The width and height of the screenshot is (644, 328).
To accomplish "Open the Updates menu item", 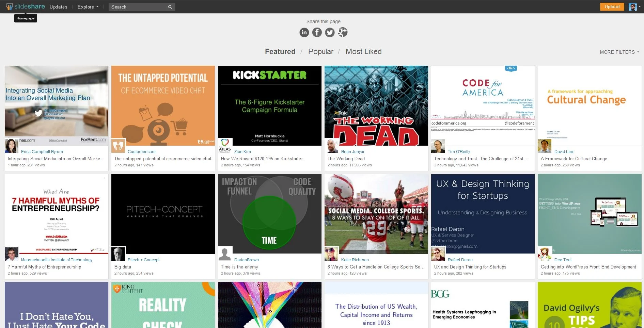I will (58, 7).
